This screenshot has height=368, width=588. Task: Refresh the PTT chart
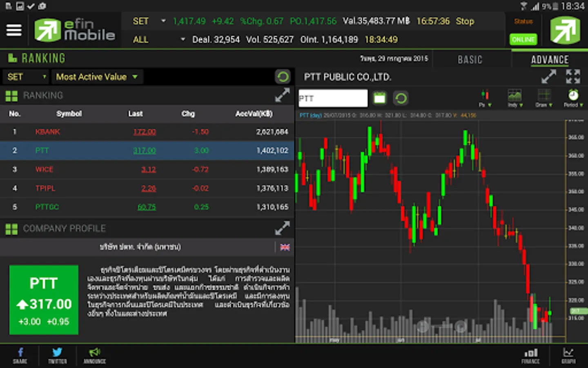coord(401,98)
